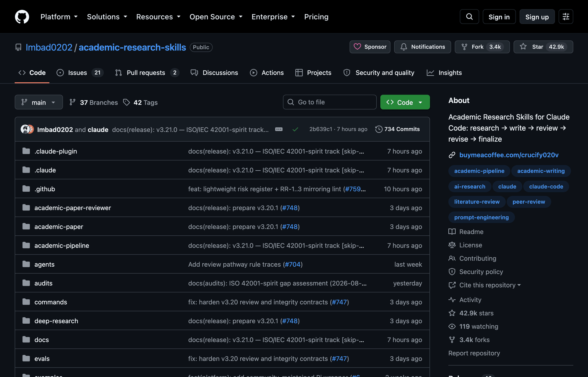Open the Security and quality tab
The height and width of the screenshot is (377, 588).
pyautogui.click(x=379, y=73)
